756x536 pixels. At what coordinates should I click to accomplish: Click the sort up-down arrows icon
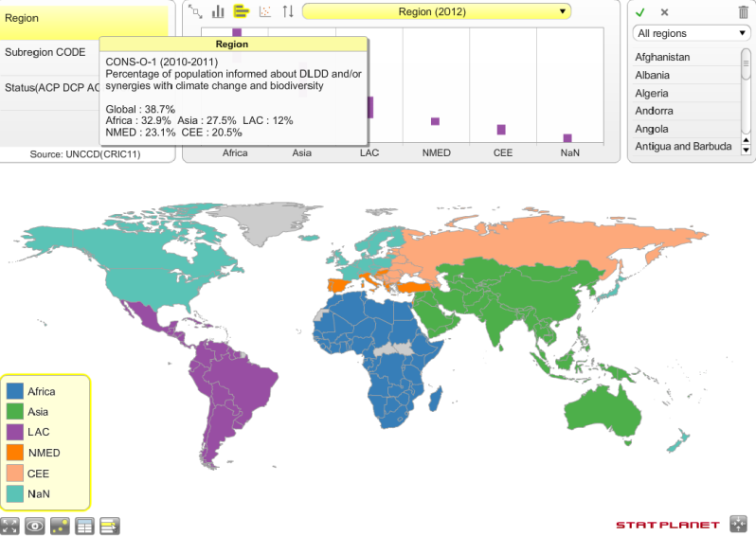288,11
